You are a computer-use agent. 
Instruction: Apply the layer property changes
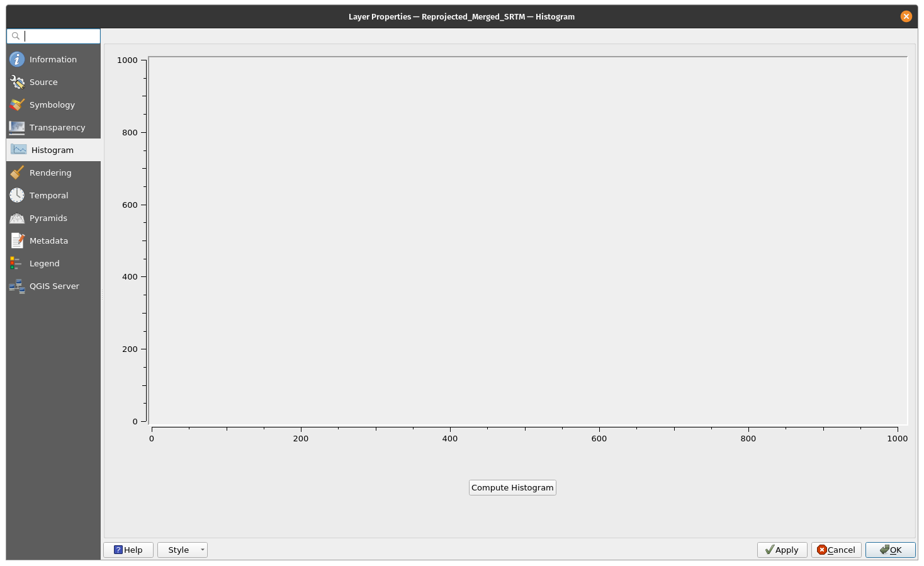782,550
